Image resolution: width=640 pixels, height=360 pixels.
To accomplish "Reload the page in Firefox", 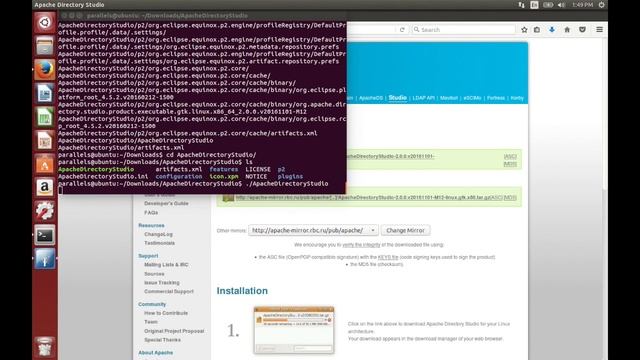I will 402,30.
